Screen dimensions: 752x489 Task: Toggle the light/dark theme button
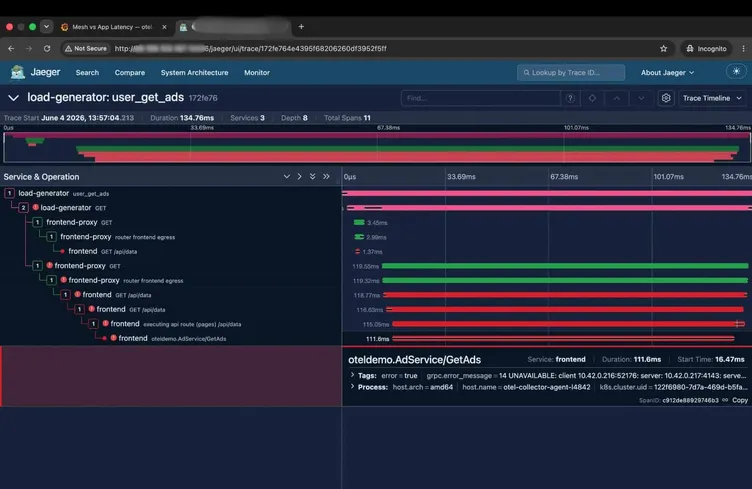(736, 72)
